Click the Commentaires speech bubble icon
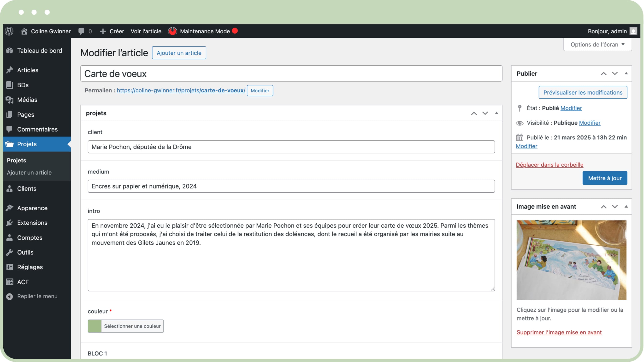The width and height of the screenshot is (644, 362). pyautogui.click(x=10, y=129)
